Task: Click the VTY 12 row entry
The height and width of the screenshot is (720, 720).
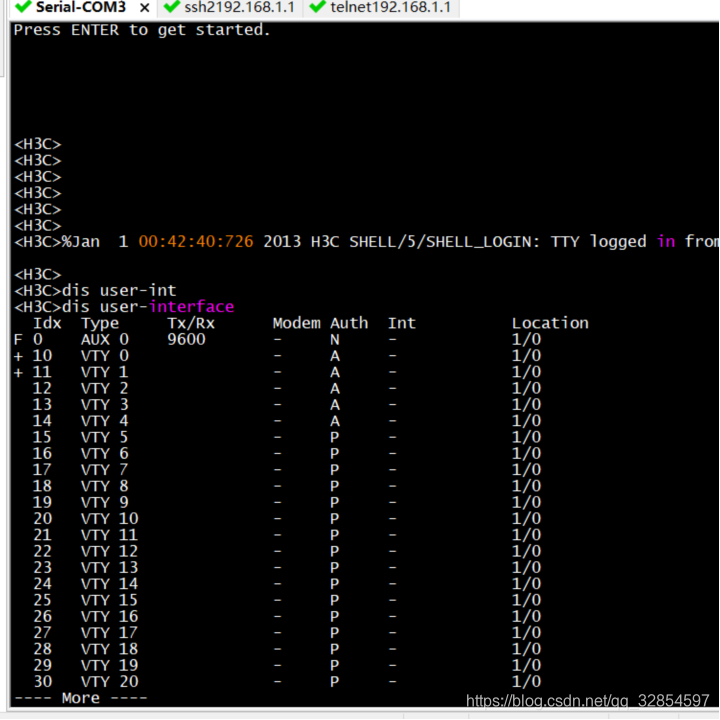Action: pyautogui.click(x=110, y=551)
